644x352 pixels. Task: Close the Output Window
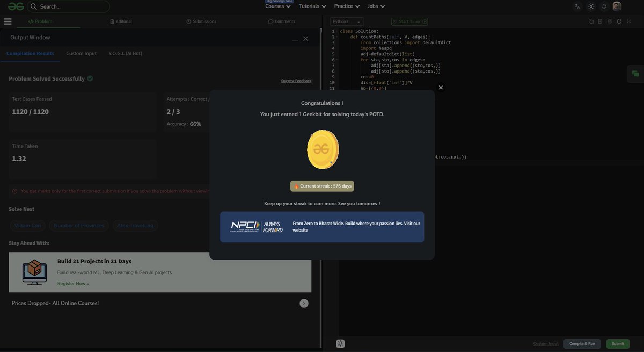coord(306,39)
